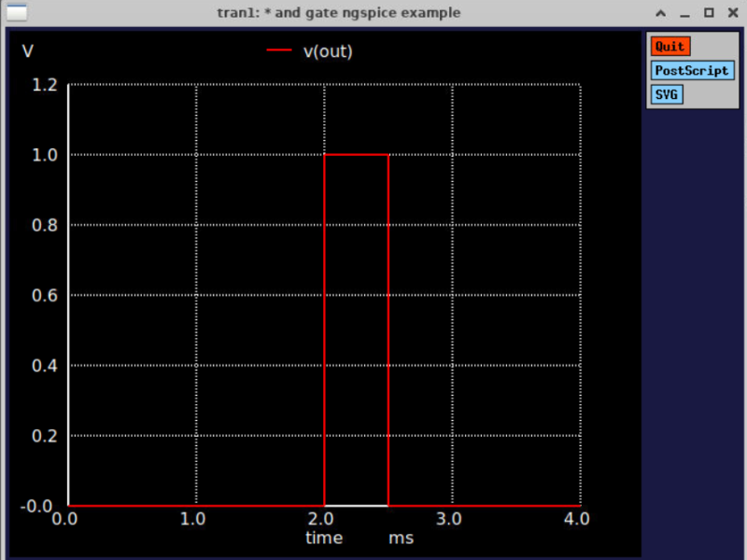The width and height of the screenshot is (747, 560).
Task: Close the tran1 plot window
Action: pos(731,13)
